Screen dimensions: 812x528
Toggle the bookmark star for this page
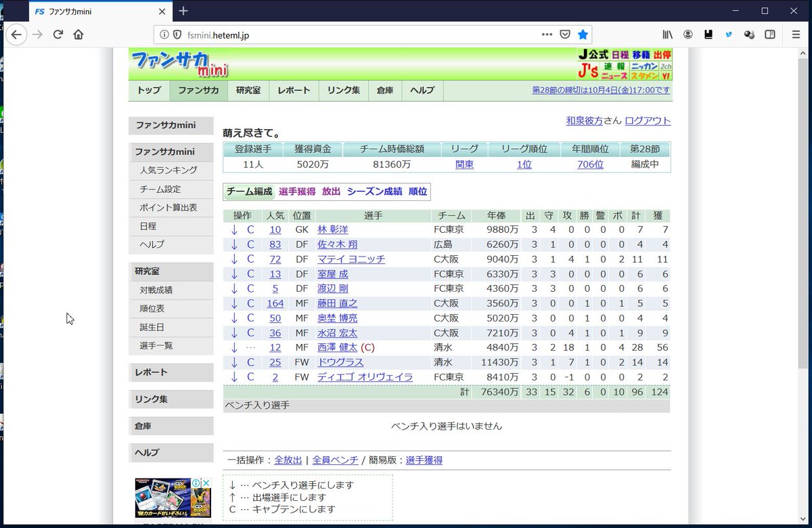coord(583,33)
